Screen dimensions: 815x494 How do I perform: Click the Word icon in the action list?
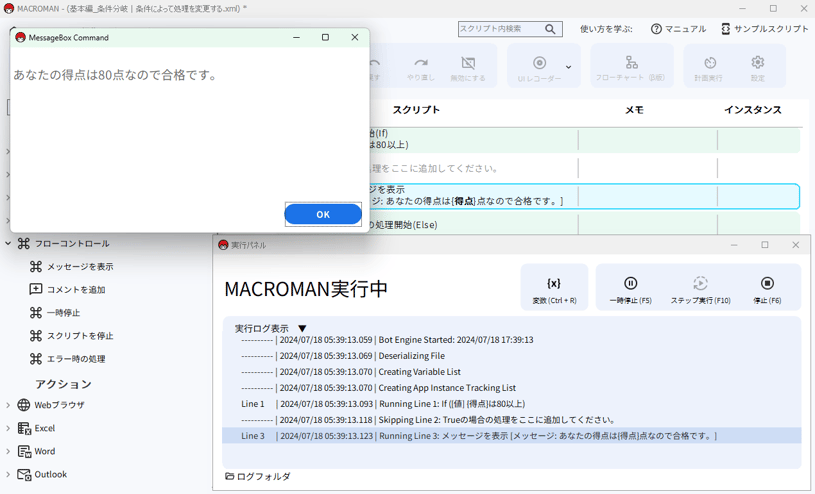coord(24,451)
